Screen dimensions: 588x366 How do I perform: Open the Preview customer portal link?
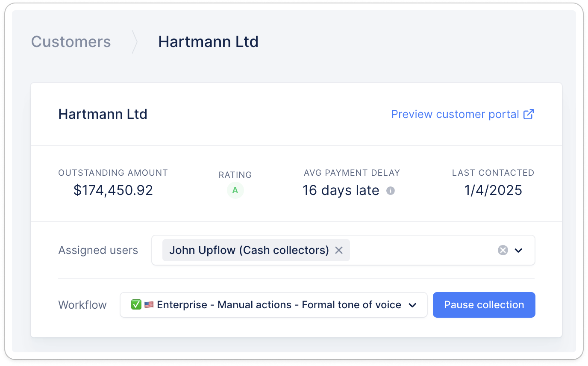coord(455,114)
